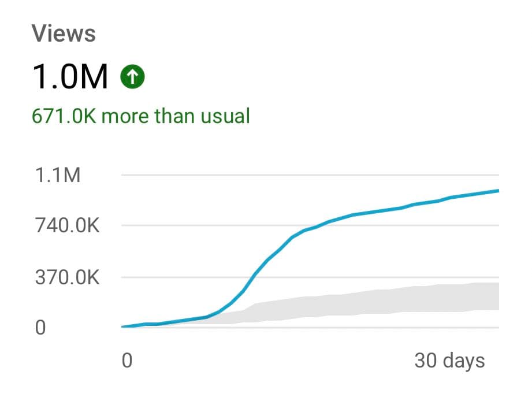Click the blue line where it crosses the 370.0K gridline
This screenshot has width=532, height=401.
254,277
